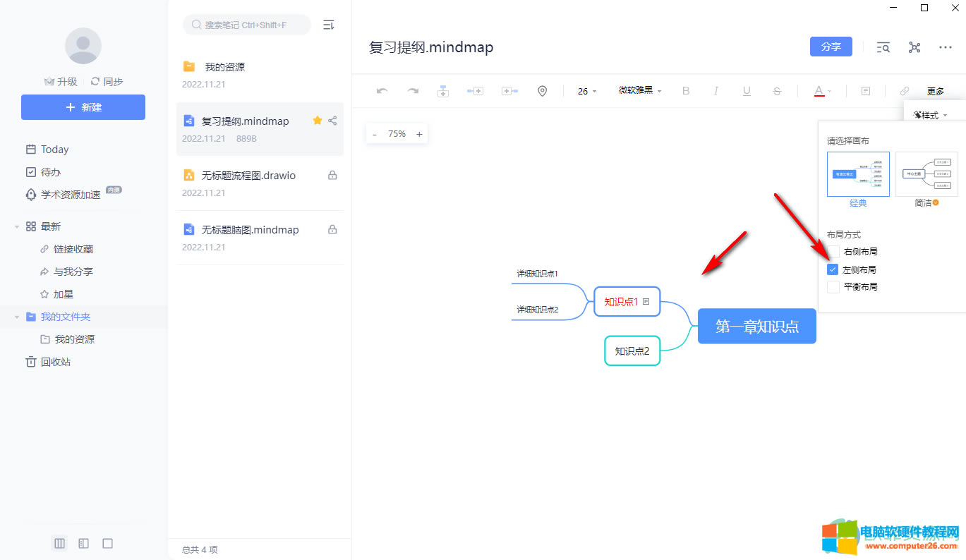Viewport: 966px width, 560px height.
Task: Click the 同步 sync button
Action: coord(107,82)
